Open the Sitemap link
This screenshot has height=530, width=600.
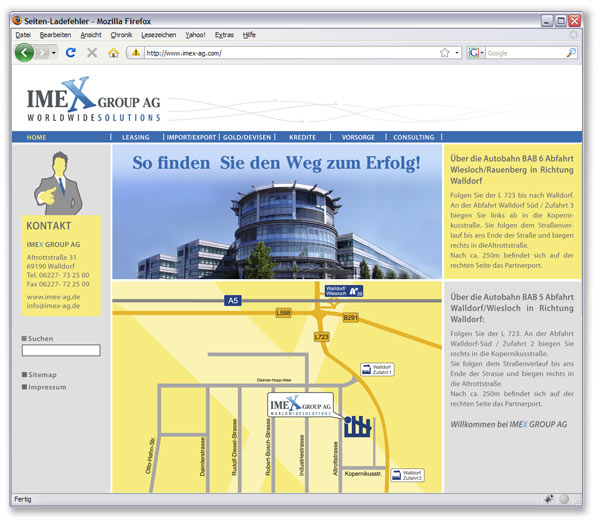coord(42,375)
